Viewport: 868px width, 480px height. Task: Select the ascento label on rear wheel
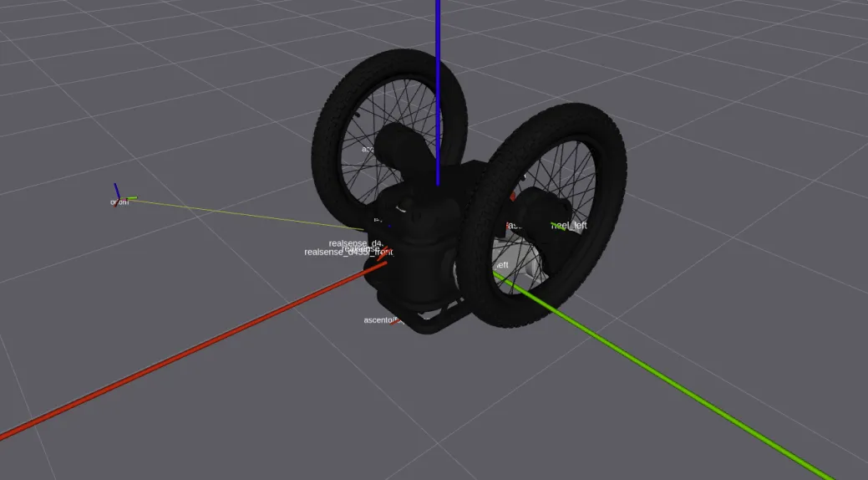[368, 149]
